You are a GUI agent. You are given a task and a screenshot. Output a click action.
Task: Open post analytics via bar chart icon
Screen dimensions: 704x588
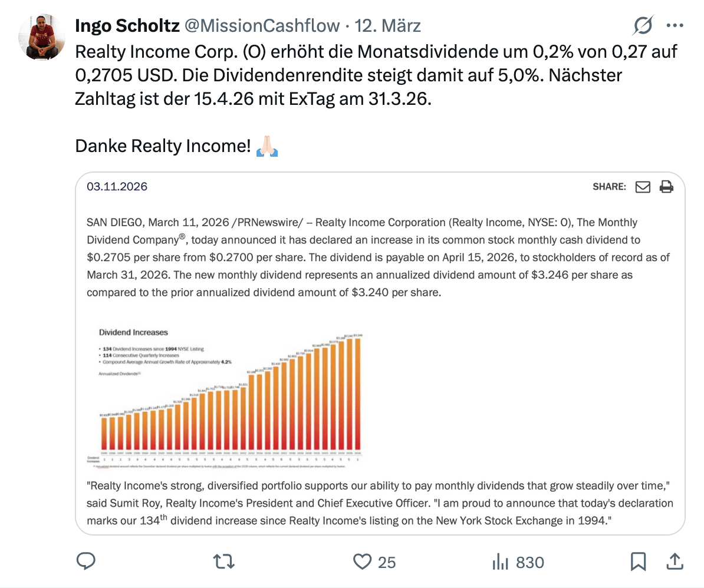(499, 561)
